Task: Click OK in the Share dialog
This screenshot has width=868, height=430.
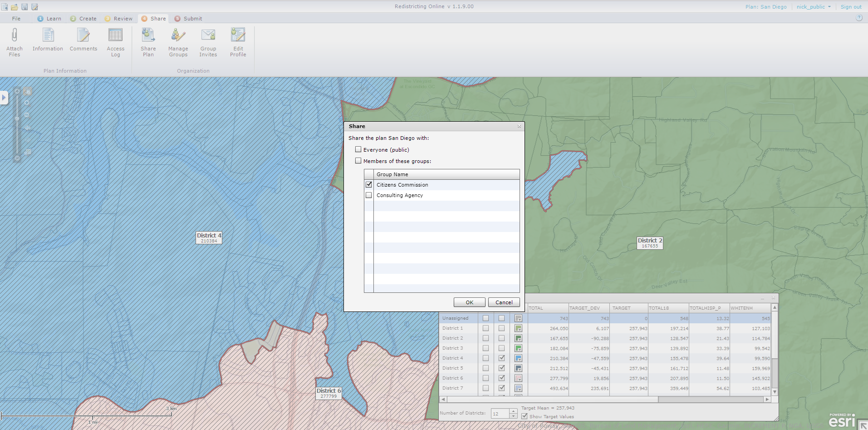Action: [x=470, y=302]
